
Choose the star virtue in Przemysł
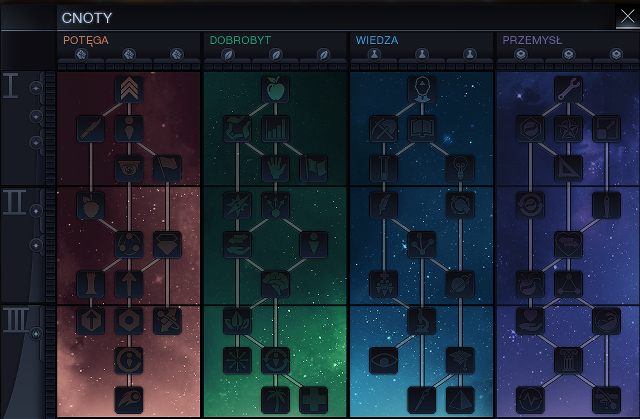(x=566, y=128)
